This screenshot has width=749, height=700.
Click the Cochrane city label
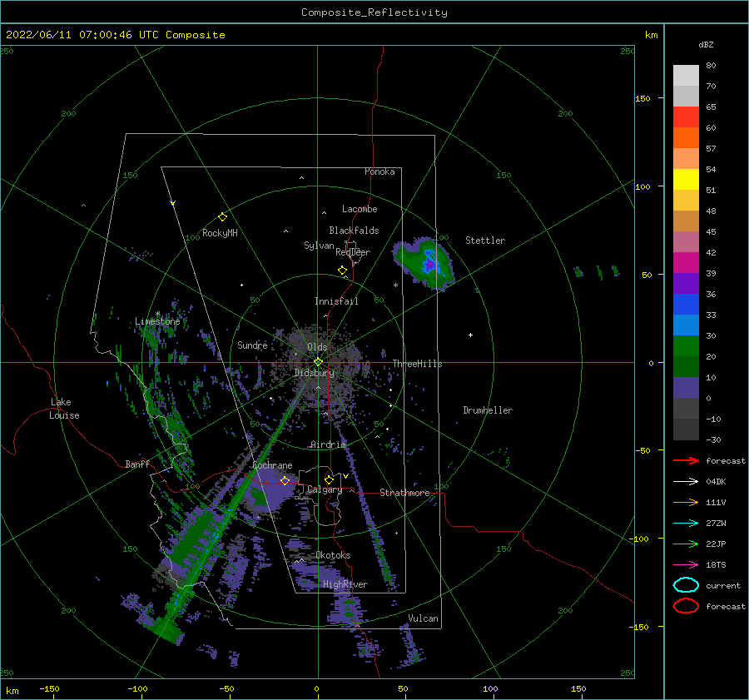click(272, 465)
